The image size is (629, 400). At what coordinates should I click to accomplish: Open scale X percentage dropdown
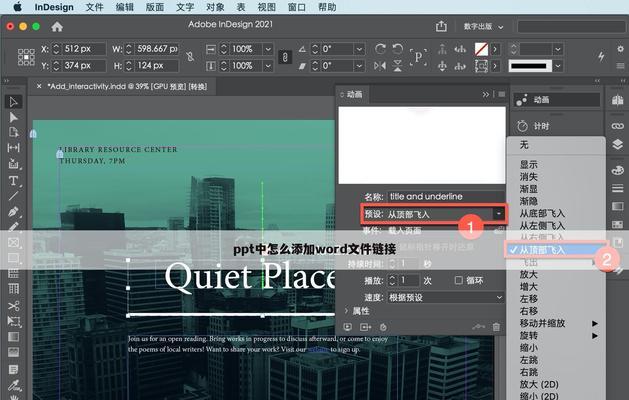tap(268, 49)
